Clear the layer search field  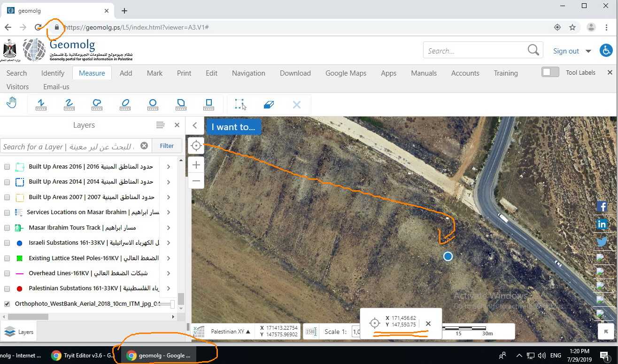[x=144, y=146]
